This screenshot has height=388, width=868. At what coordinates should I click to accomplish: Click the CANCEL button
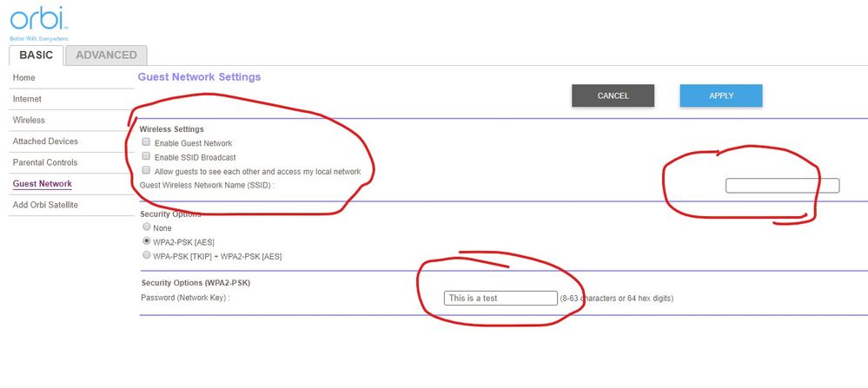click(x=613, y=95)
